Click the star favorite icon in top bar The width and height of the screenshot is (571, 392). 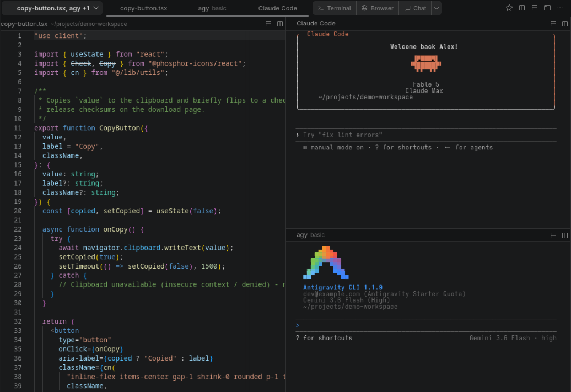[x=509, y=8]
